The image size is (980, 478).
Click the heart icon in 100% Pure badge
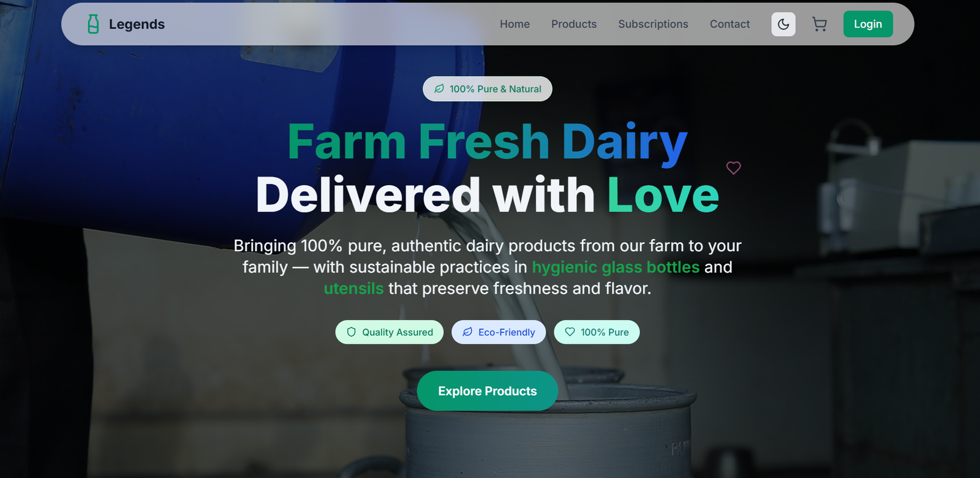click(570, 332)
